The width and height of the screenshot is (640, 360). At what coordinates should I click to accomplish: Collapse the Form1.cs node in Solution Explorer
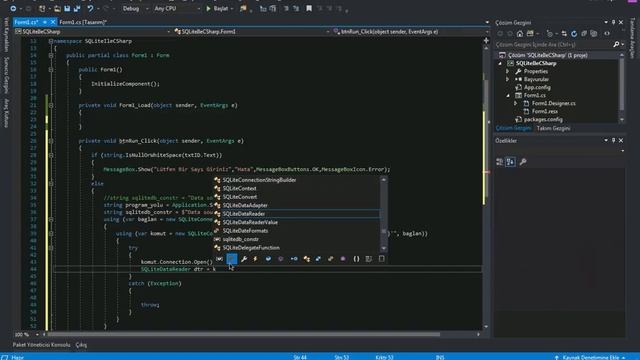(x=508, y=96)
